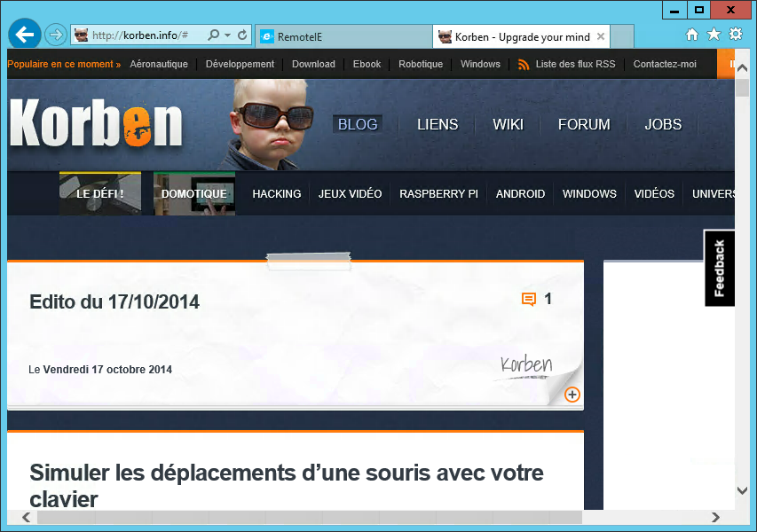The width and height of the screenshot is (757, 532).
Task: Open the Tools gear icon
Action: point(736,35)
